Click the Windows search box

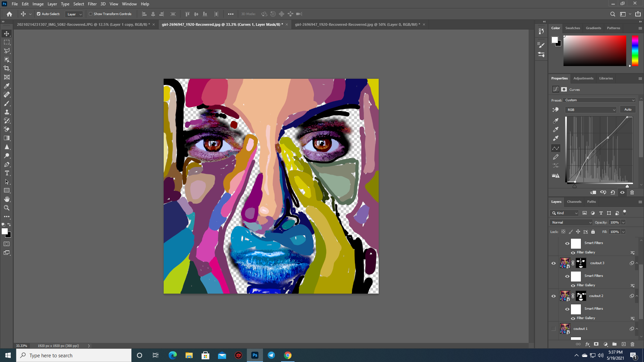tap(74, 355)
